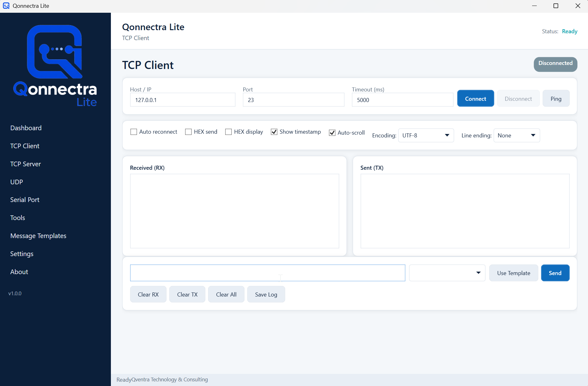Maximize the Qonnectra Lite window
The image size is (588, 386).
click(x=556, y=6)
